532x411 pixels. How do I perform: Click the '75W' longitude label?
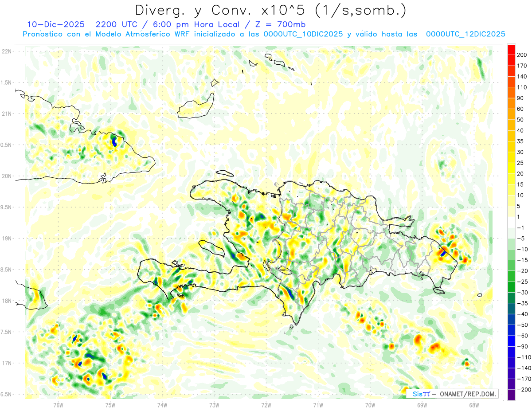coord(110,404)
